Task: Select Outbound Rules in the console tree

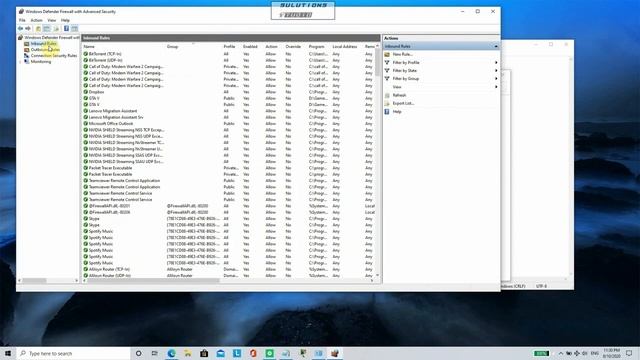Action: [x=45, y=49]
